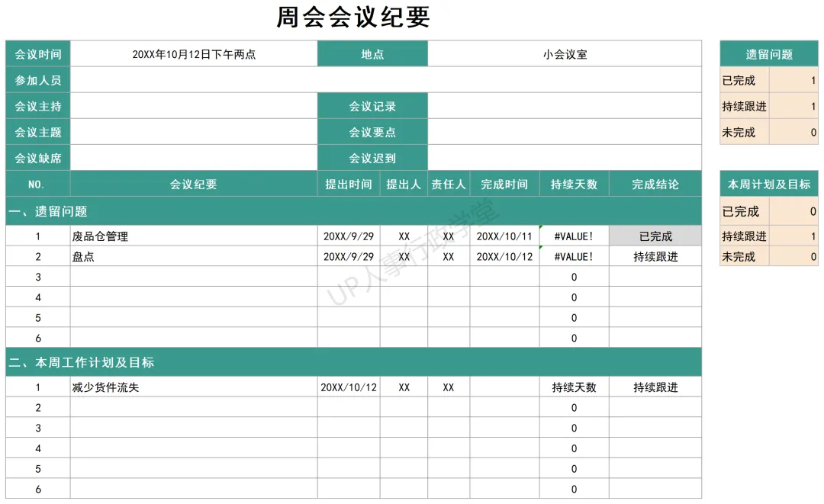Viewport: 824px width, 504px height.
Task: Click 20XX/9/29 in the 废品仓管理 row
Action: click(x=349, y=236)
